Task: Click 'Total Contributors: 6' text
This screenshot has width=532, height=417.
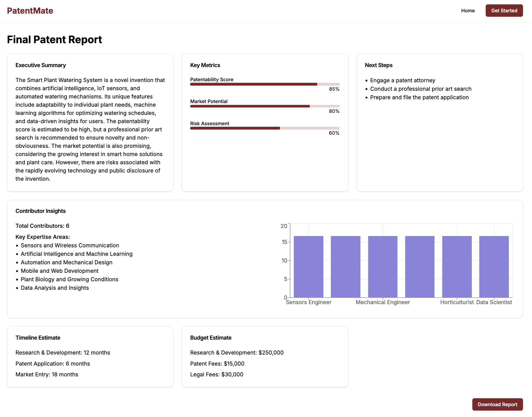Action: click(x=42, y=226)
